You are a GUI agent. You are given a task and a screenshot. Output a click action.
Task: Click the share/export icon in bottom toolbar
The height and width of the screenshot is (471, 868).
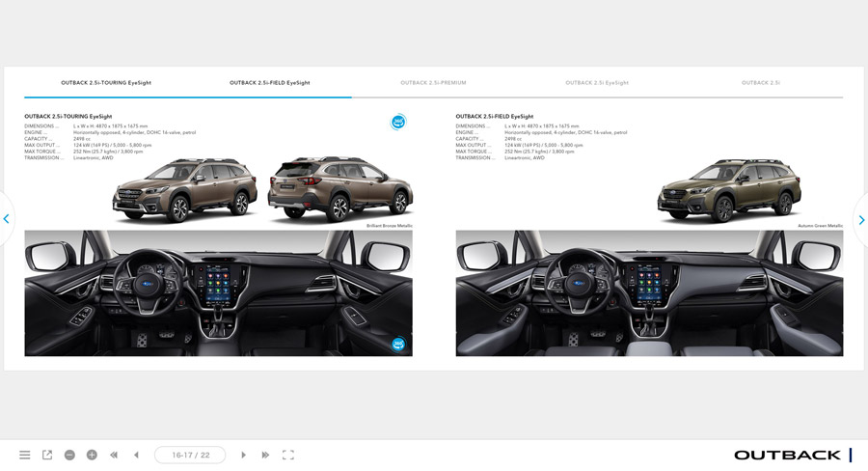click(47, 455)
